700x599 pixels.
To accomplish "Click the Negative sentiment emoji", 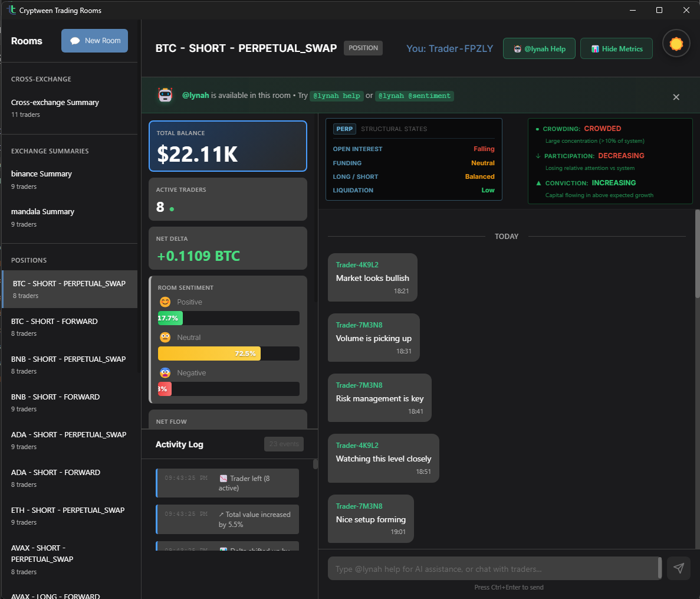I will 165,372.
